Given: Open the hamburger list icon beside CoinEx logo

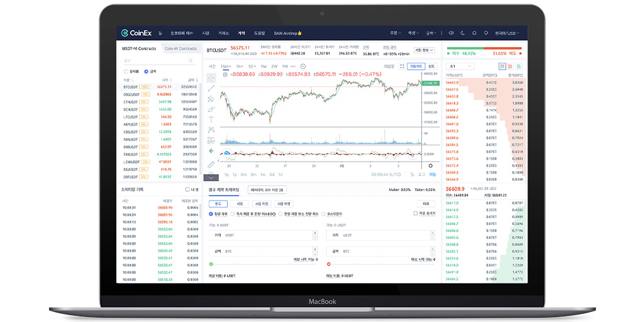Looking at the screenshot, I should [160, 33].
